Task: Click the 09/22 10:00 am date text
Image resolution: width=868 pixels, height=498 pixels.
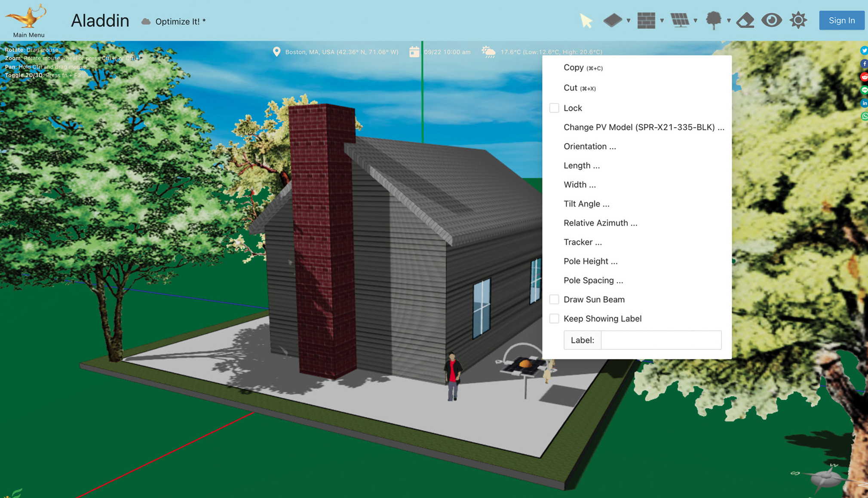Action: tap(447, 52)
